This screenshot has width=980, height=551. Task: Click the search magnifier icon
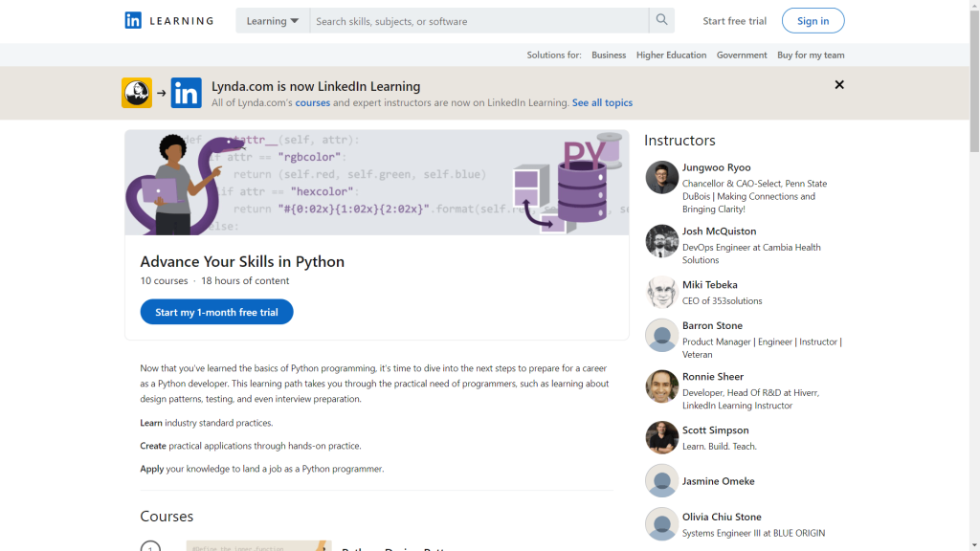tap(661, 20)
